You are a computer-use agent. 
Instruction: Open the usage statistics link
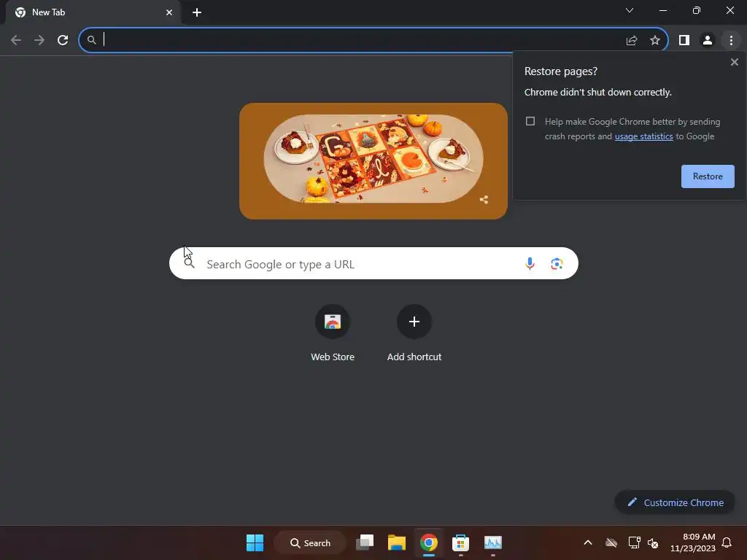pyautogui.click(x=643, y=136)
